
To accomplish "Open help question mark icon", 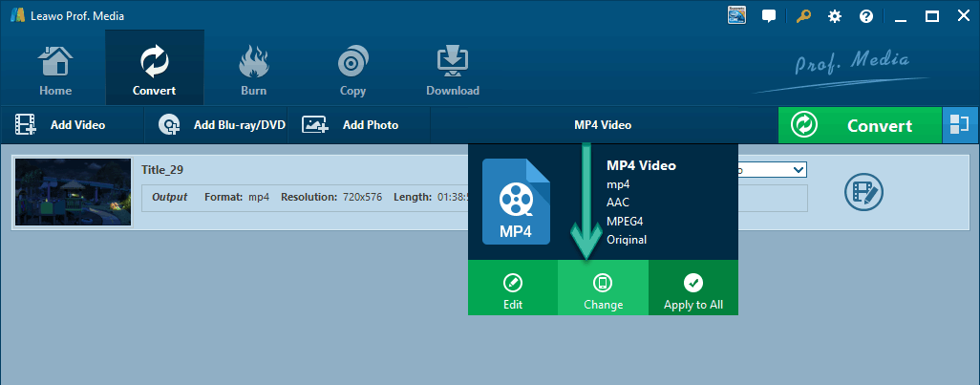I will (x=866, y=16).
